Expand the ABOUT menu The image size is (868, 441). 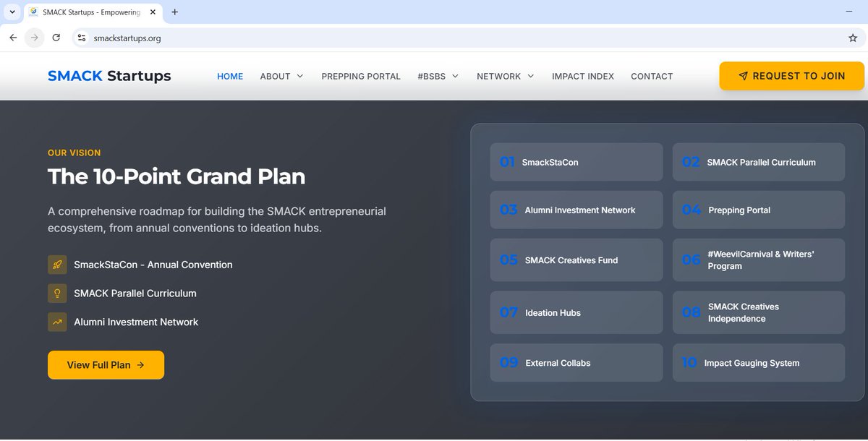[281, 76]
